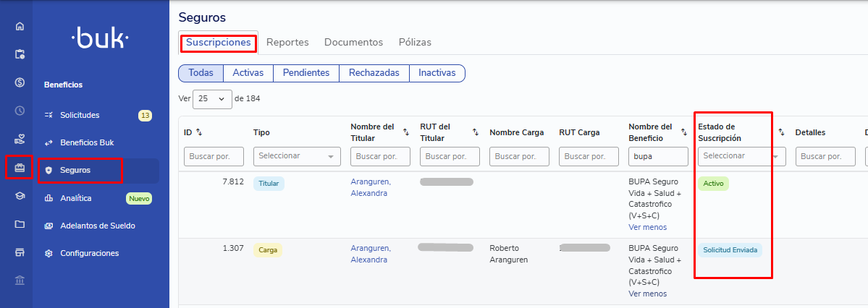868x308 pixels.
Task: Expand the Tipo Seleccionar dropdown
Action: (297, 156)
